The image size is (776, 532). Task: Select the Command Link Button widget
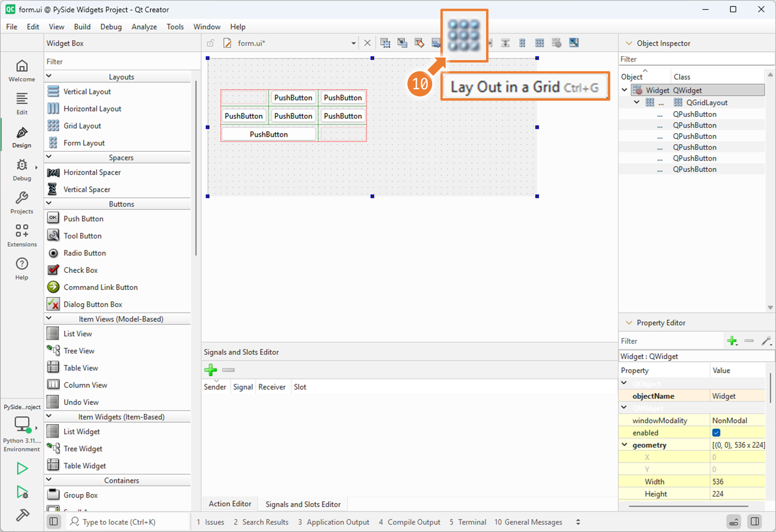[x=100, y=287]
